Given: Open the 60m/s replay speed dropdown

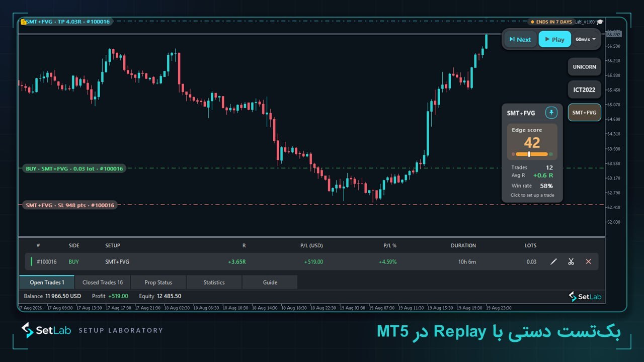Looking at the screenshot, I should pos(586,39).
